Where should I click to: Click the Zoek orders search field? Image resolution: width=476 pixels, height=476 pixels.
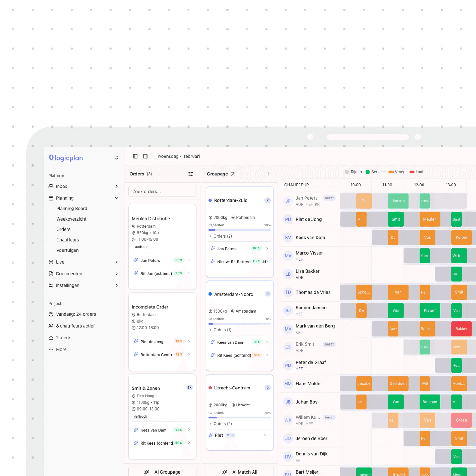tap(162, 192)
